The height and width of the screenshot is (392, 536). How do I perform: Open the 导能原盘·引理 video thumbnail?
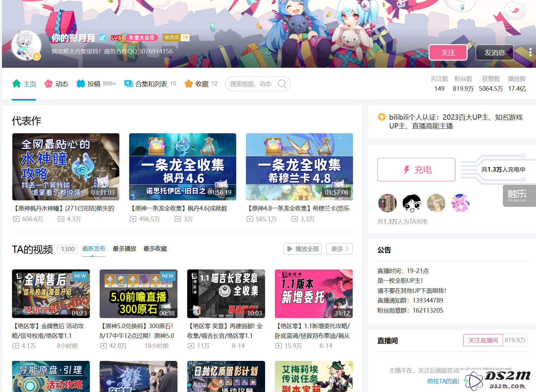(x=51, y=376)
